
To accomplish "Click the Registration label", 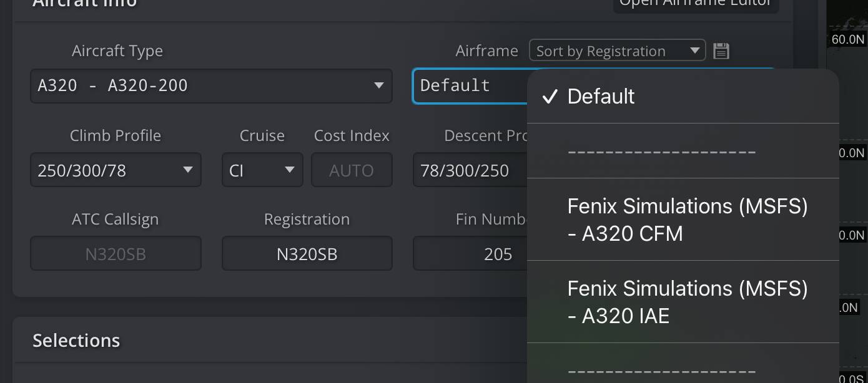I will (x=307, y=219).
